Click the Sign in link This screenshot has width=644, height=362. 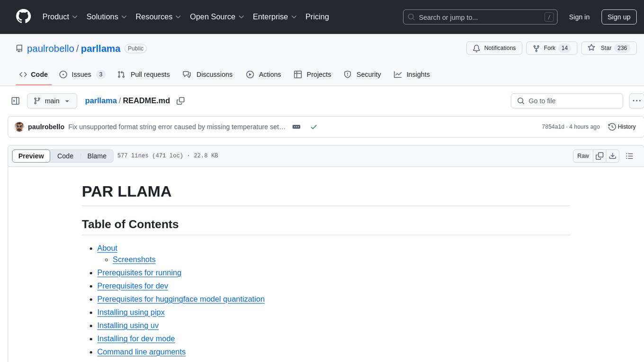(579, 17)
